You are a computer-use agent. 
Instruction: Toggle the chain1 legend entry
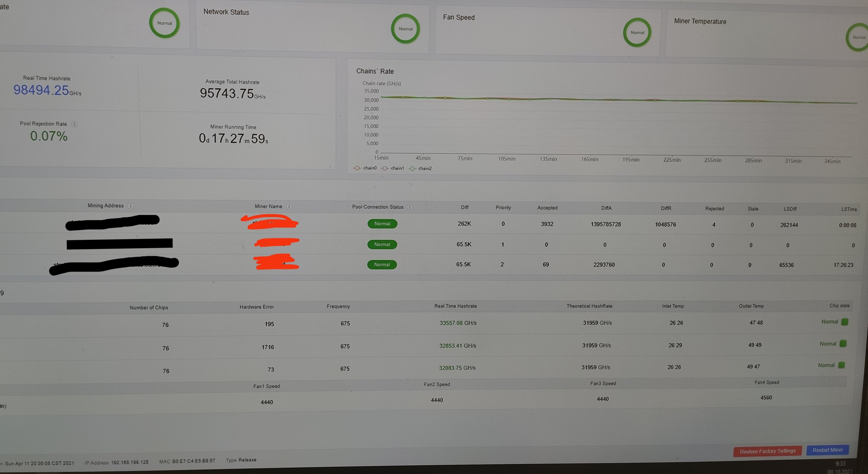(393, 168)
